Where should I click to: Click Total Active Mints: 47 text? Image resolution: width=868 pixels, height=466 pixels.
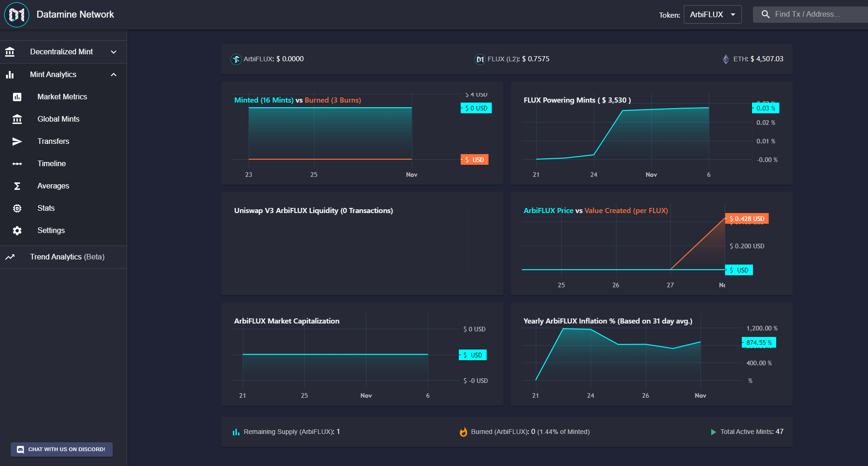(x=752, y=432)
